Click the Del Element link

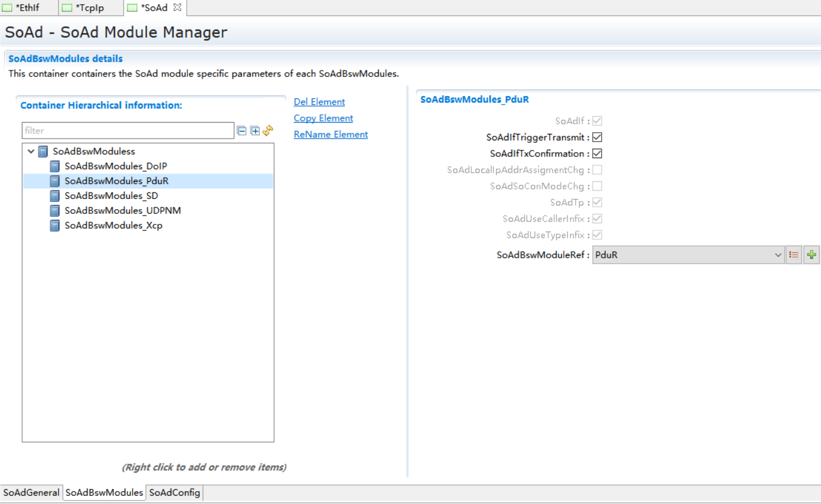pyautogui.click(x=319, y=102)
